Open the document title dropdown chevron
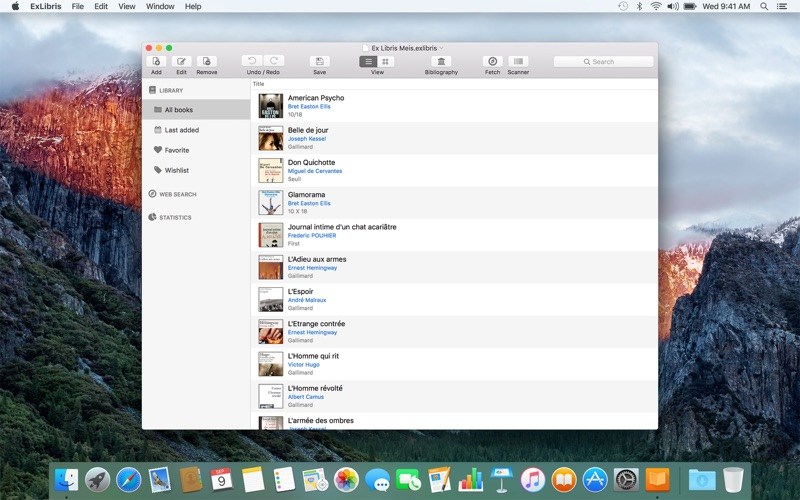Screen dimensions: 800x500 pos(442,48)
